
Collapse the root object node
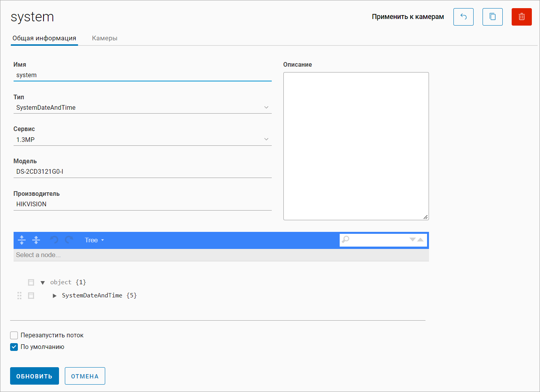pyautogui.click(x=43, y=283)
